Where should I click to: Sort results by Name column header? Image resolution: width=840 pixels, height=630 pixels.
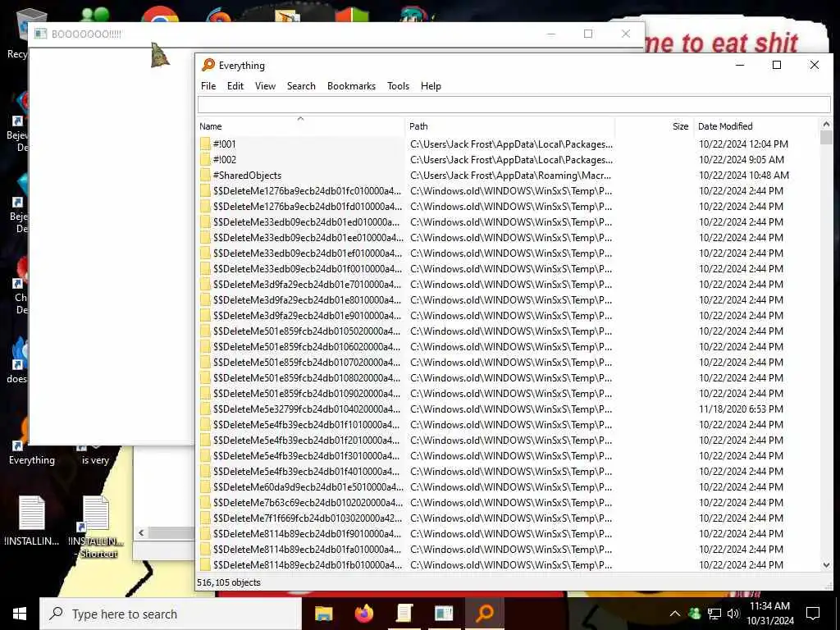click(300, 126)
